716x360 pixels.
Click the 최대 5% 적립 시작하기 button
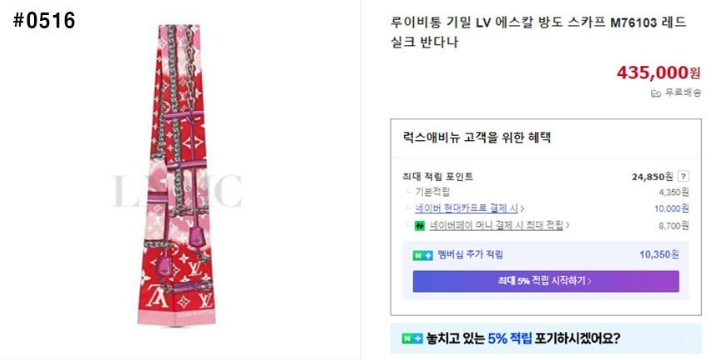click(546, 281)
